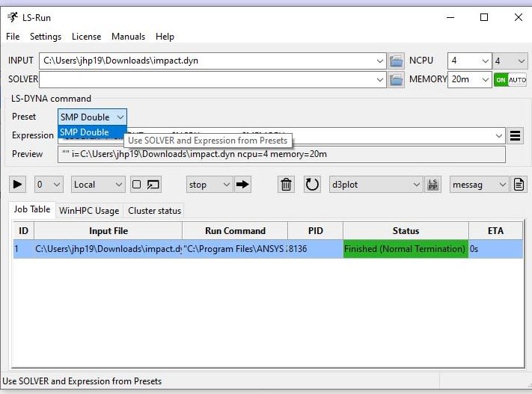Open the Local run location dropdown
The height and width of the screenshot is (394, 532).
98,185
